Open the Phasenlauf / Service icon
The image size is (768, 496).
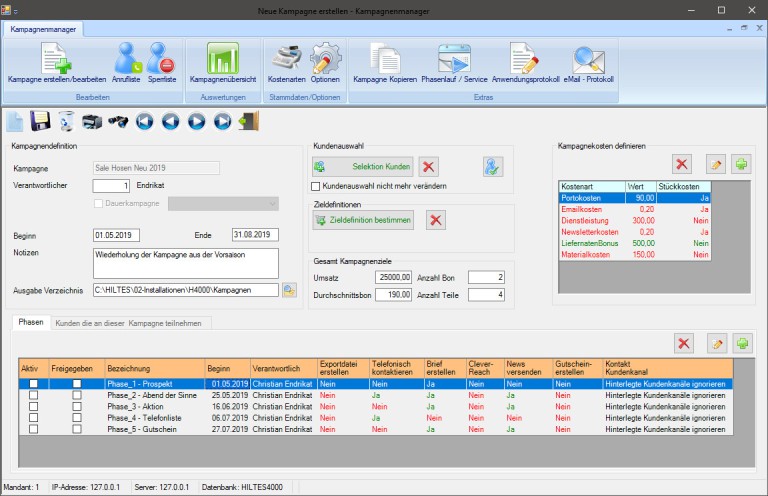click(x=454, y=61)
